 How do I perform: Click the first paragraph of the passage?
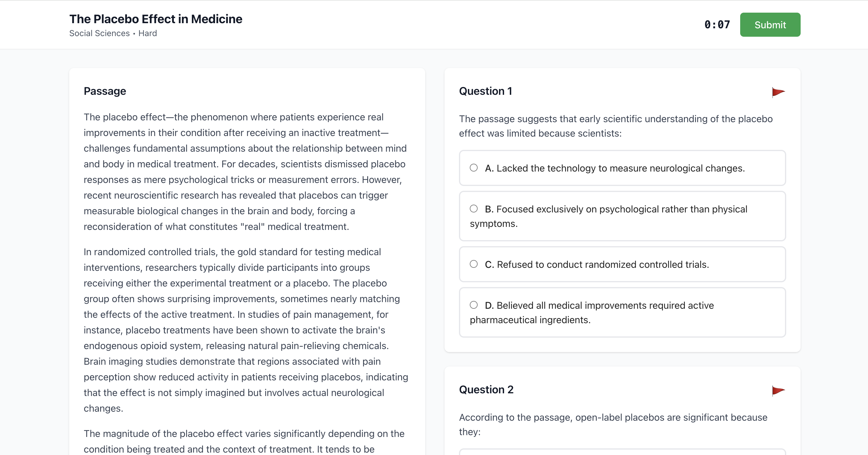pyautogui.click(x=245, y=172)
